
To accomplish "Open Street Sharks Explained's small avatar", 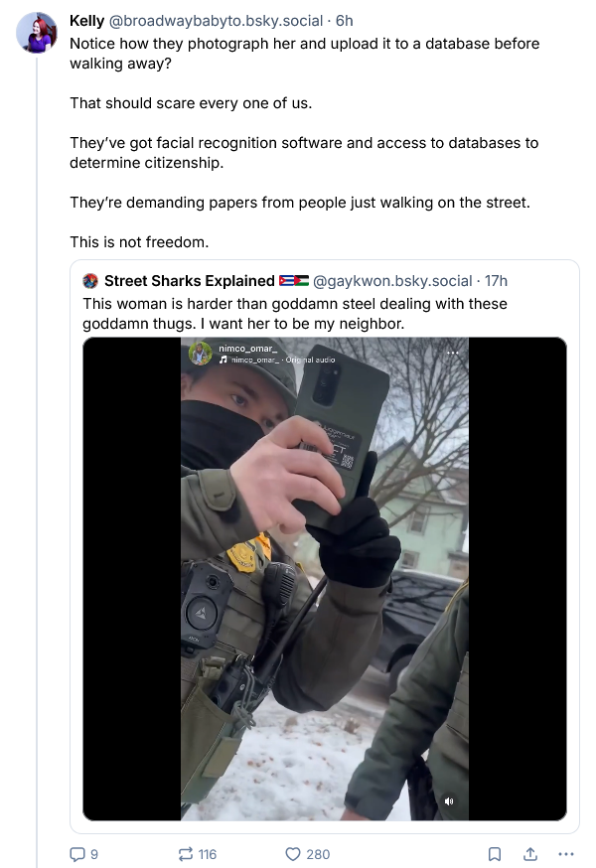I will (x=90, y=281).
